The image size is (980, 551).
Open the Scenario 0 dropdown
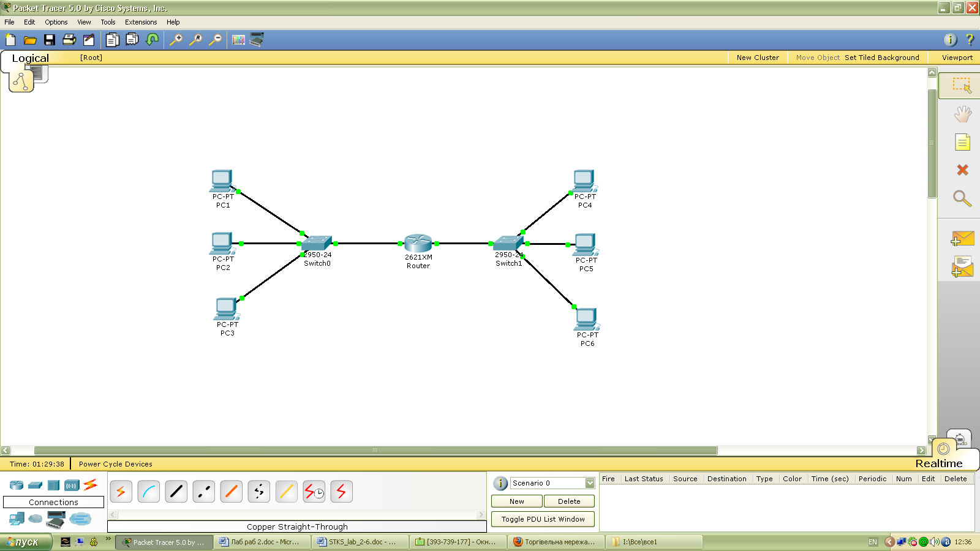click(x=589, y=483)
